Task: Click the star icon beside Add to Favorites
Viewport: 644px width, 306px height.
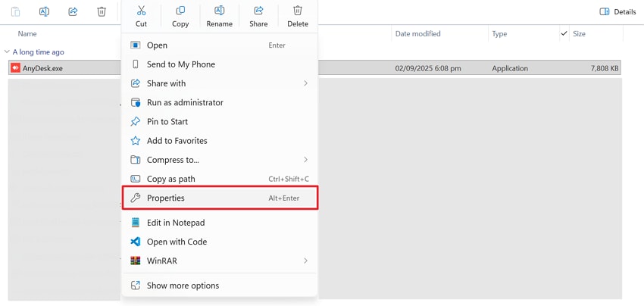Action: (x=135, y=140)
